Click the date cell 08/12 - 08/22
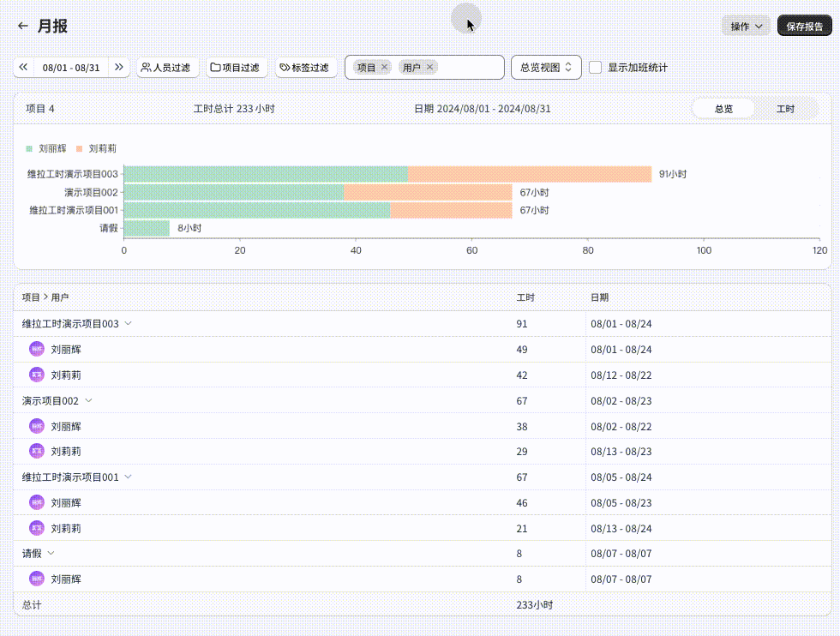Screen dimensions: 840x636 [621, 375]
